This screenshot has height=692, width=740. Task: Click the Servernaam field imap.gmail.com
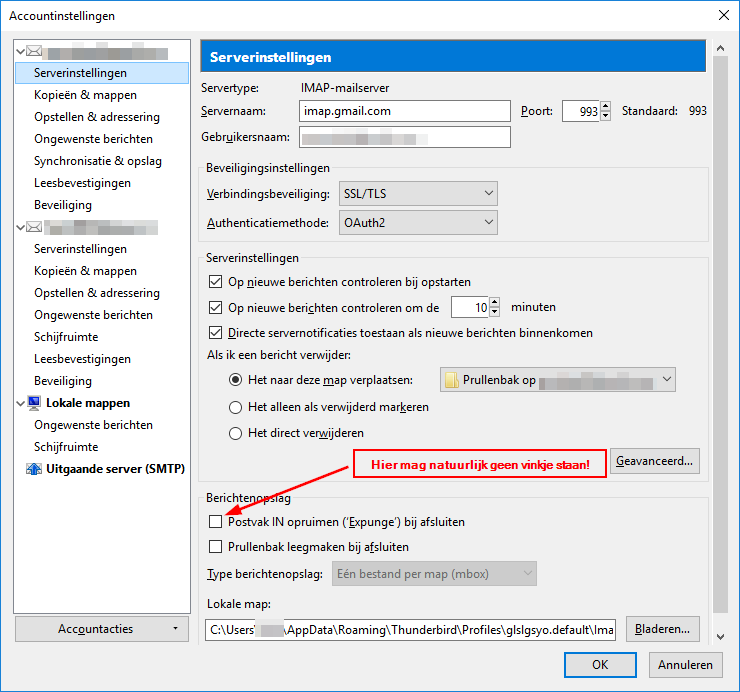pos(405,111)
